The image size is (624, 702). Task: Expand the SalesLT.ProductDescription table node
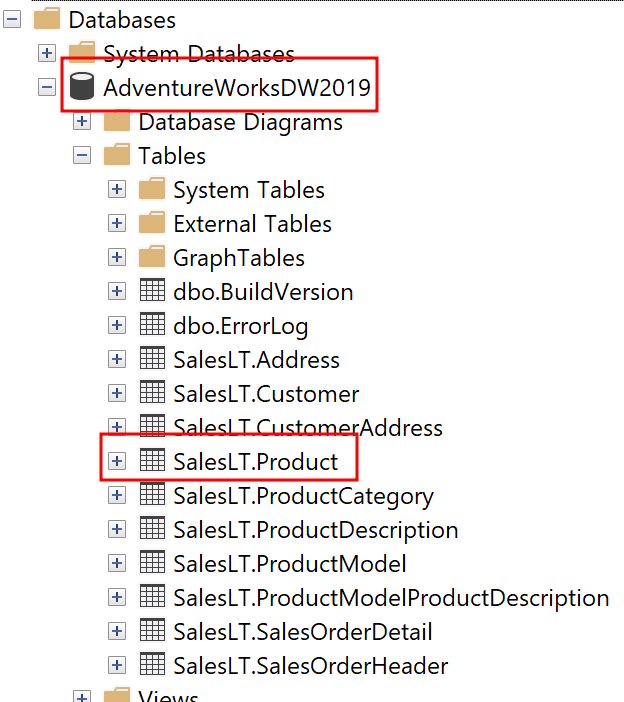[117, 529]
